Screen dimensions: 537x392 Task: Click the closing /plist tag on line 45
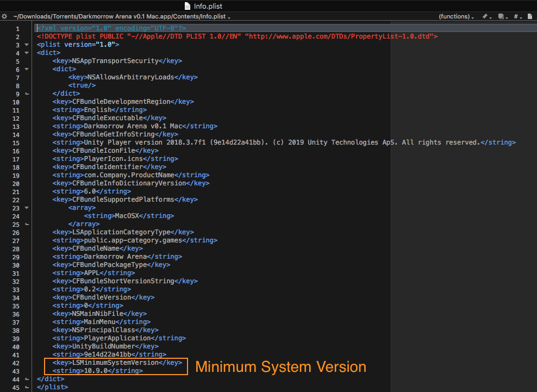click(52, 387)
